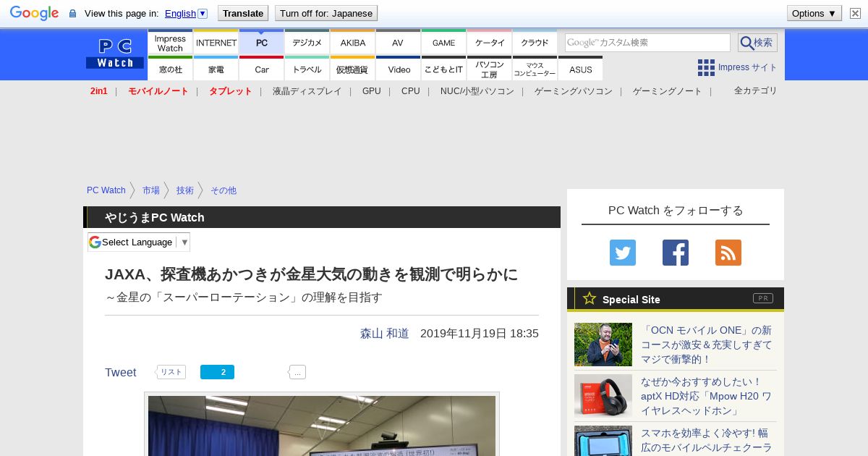Click the Google logo in translate bar
This screenshot has height=456, width=868.
point(34,13)
